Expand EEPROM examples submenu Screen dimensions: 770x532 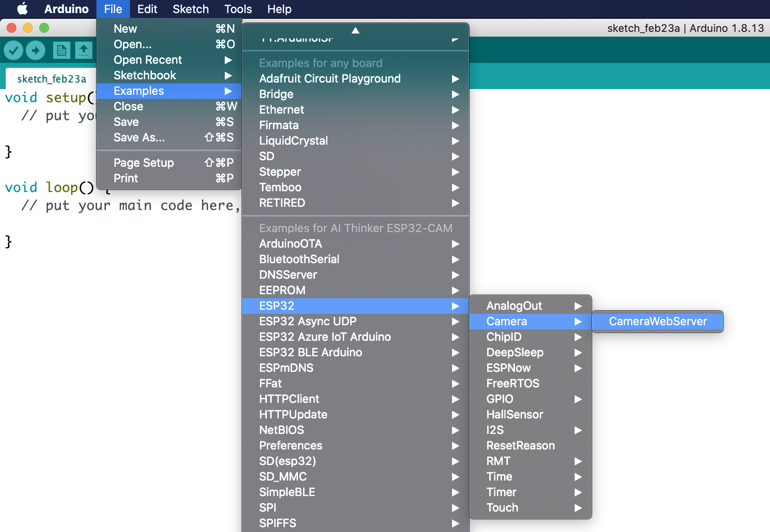(x=356, y=290)
